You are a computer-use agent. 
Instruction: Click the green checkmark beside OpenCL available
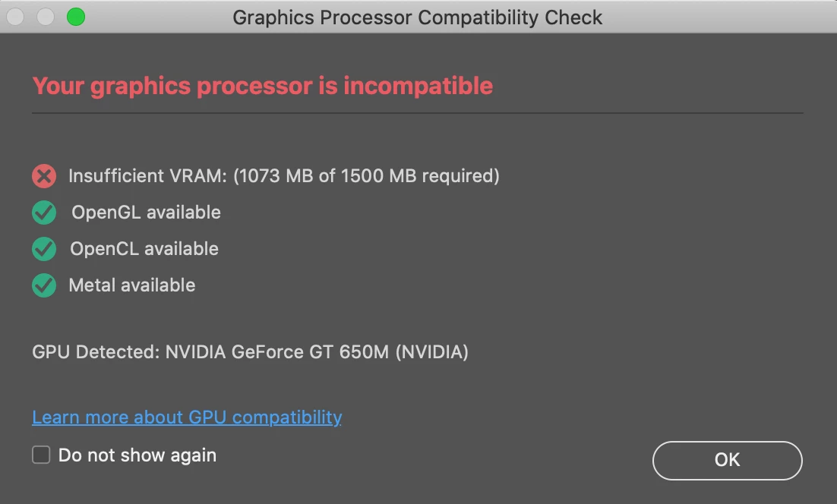click(x=44, y=249)
